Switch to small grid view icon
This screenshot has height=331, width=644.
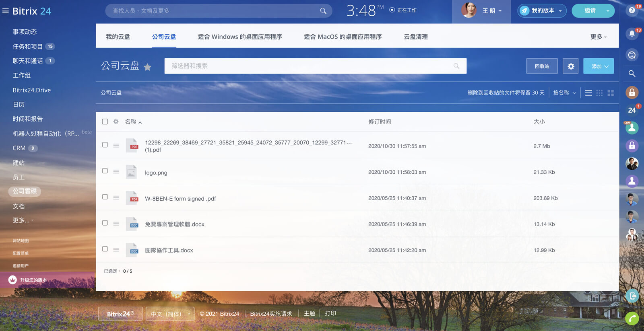click(x=599, y=93)
